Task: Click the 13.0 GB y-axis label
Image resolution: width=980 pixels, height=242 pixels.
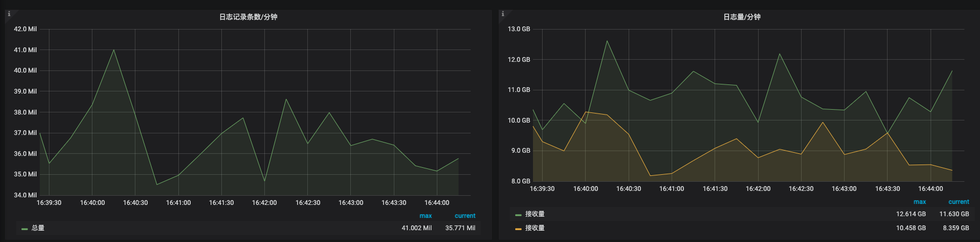Action: tap(519, 29)
